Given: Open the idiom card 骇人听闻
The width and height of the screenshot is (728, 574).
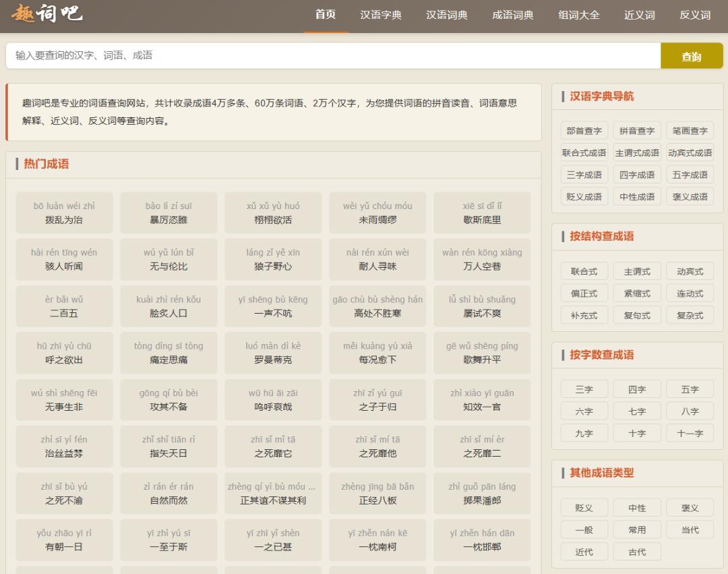Looking at the screenshot, I should [64, 259].
